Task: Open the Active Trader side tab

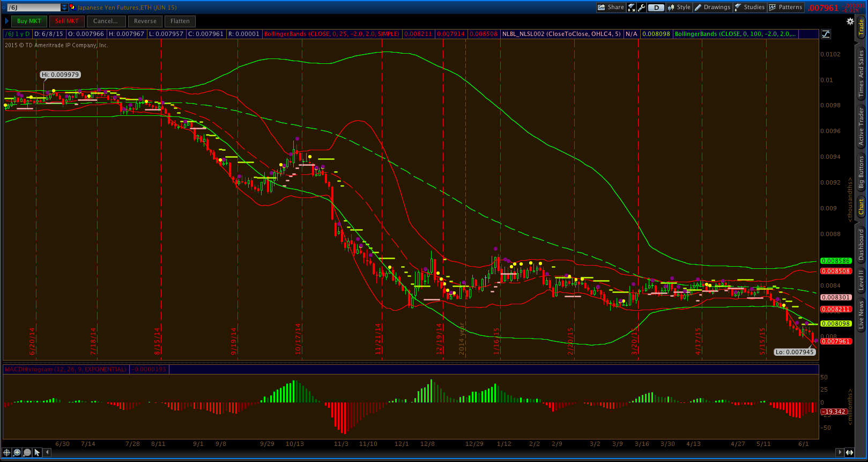Action: point(862,127)
